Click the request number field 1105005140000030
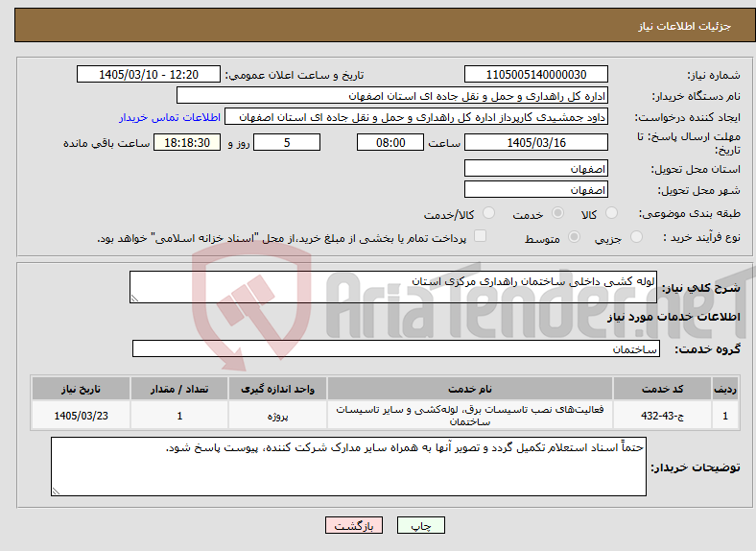Image resolution: width=756 pixels, height=551 pixels. pos(536,74)
